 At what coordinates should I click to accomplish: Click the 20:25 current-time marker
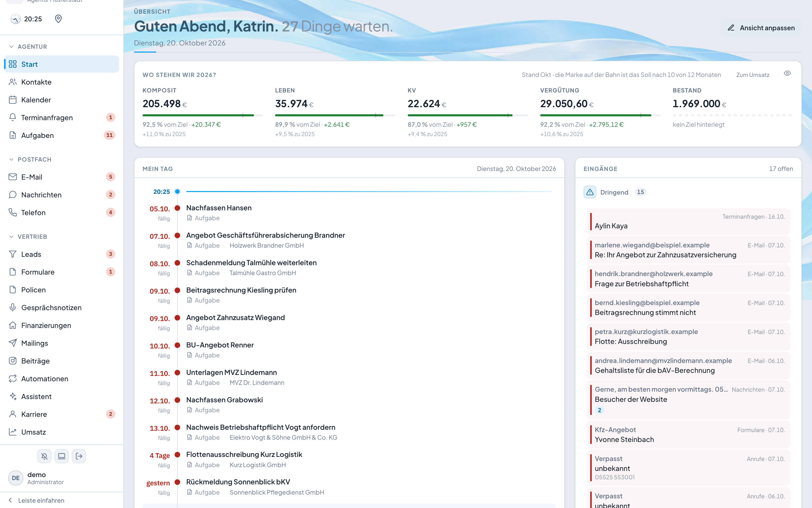coord(178,192)
